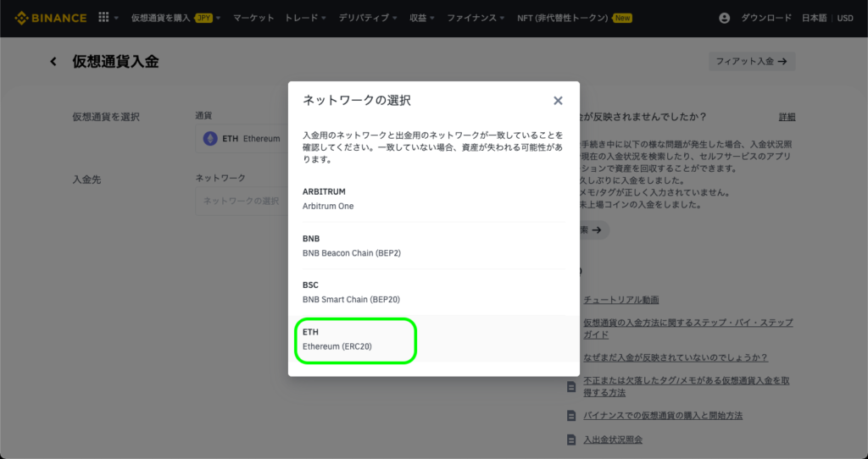Open バイナンスでの仮想通貨の購入と開始方法 link
Image resolution: width=868 pixels, height=459 pixels.
(663, 416)
